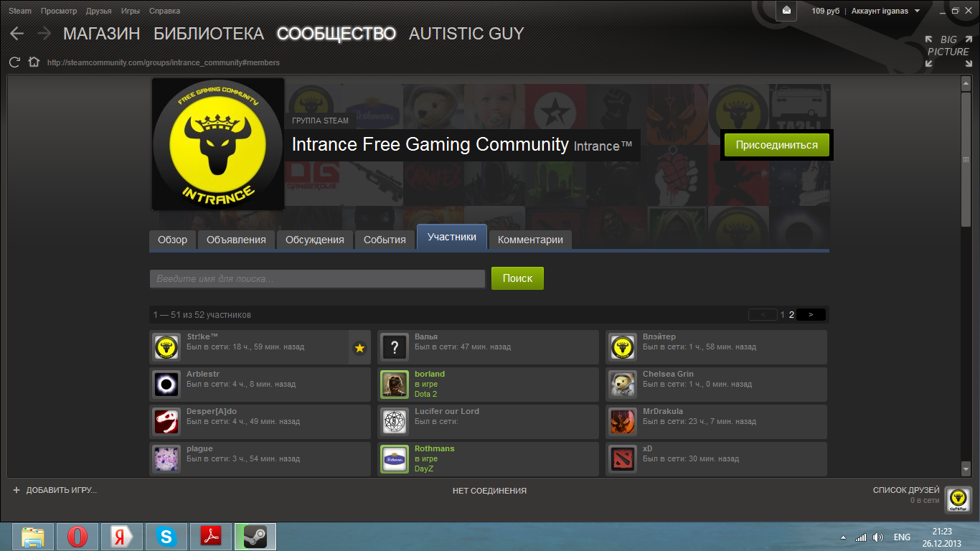The width and height of the screenshot is (980, 551).
Task: Open the inbox envelope icon
Action: click(788, 11)
